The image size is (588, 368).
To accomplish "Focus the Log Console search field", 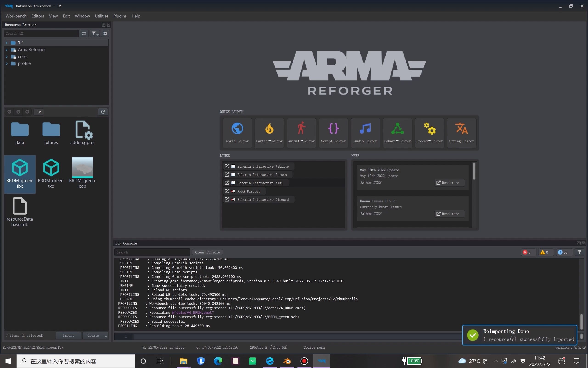I will click(152, 252).
